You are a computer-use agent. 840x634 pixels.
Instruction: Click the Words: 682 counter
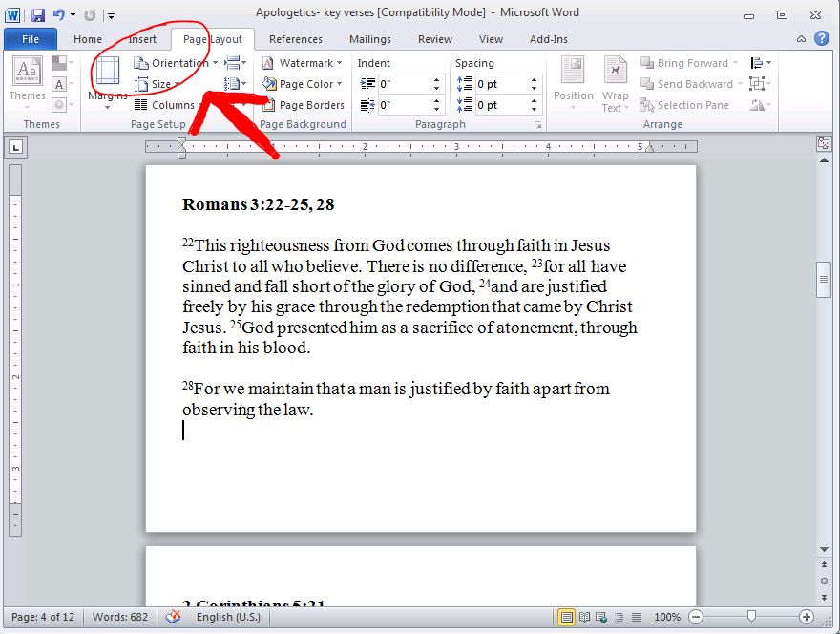tap(119, 617)
